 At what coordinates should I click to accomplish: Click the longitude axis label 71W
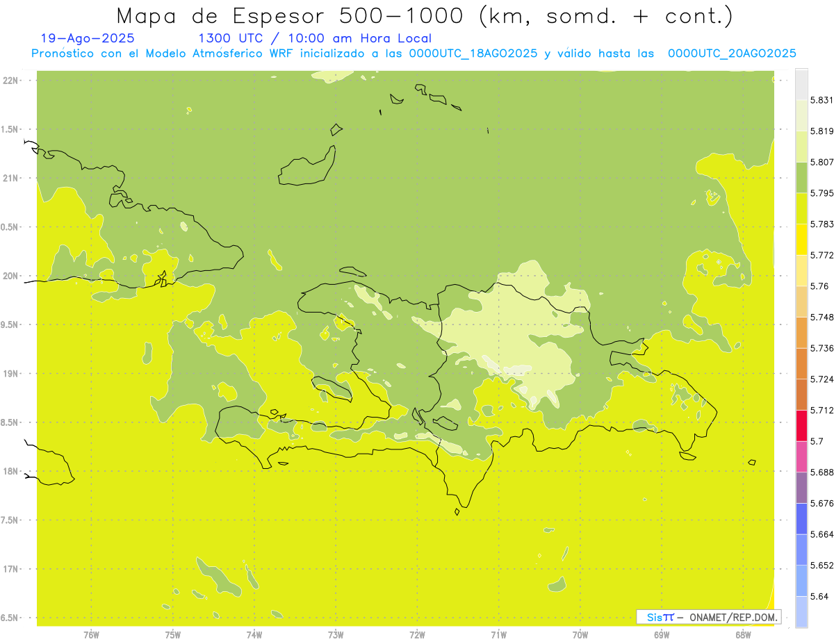pos(498,634)
